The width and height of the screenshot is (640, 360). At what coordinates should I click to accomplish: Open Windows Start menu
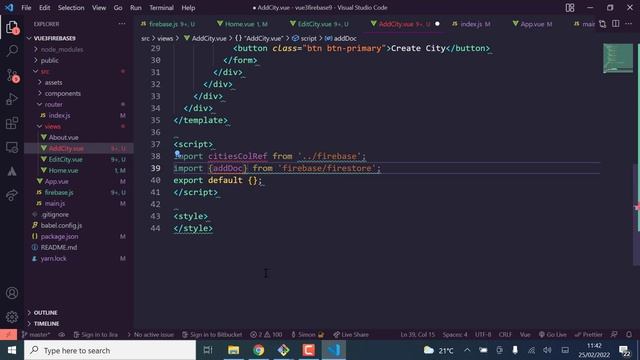coord(12,350)
